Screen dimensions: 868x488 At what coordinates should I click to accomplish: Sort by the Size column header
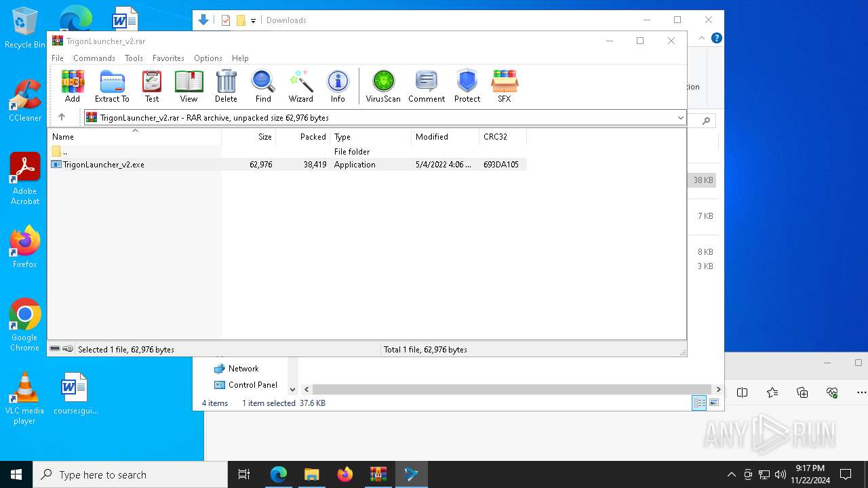(249, 137)
